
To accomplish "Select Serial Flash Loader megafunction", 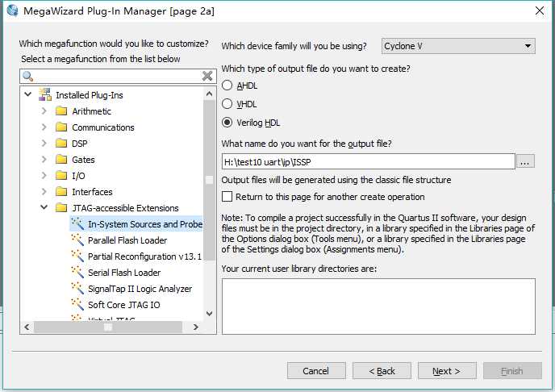I will [x=124, y=273].
